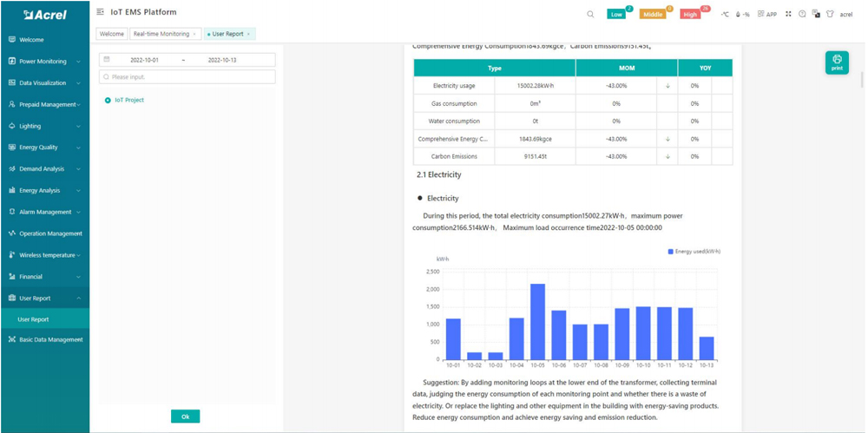Viewport: 868px width, 433px height.
Task: Click the Lighting bulb sidebar icon
Action: [11, 126]
